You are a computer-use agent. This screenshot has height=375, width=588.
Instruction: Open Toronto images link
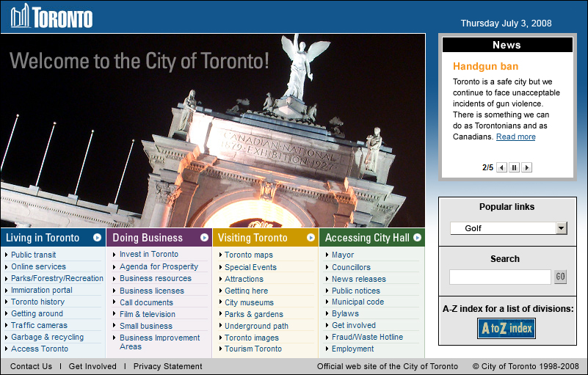coord(252,338)
